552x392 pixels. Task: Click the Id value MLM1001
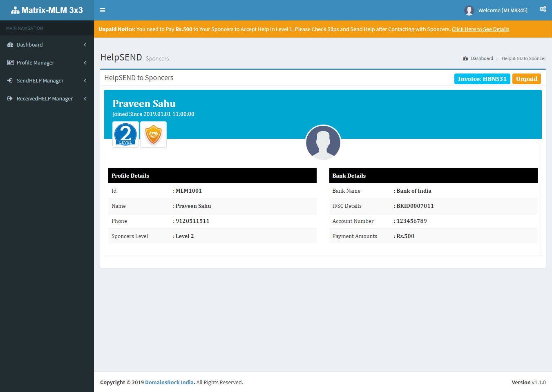coord(189,191)
